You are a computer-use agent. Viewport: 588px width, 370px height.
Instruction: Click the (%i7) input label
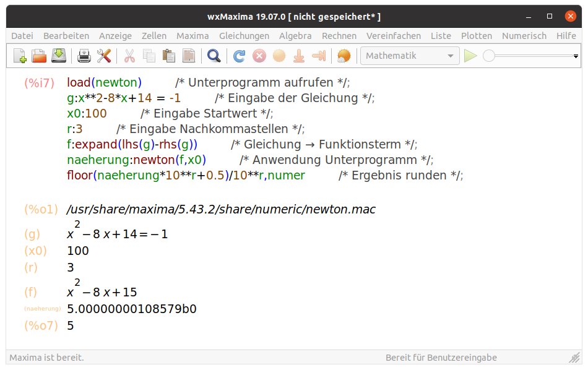pos(40,83)
